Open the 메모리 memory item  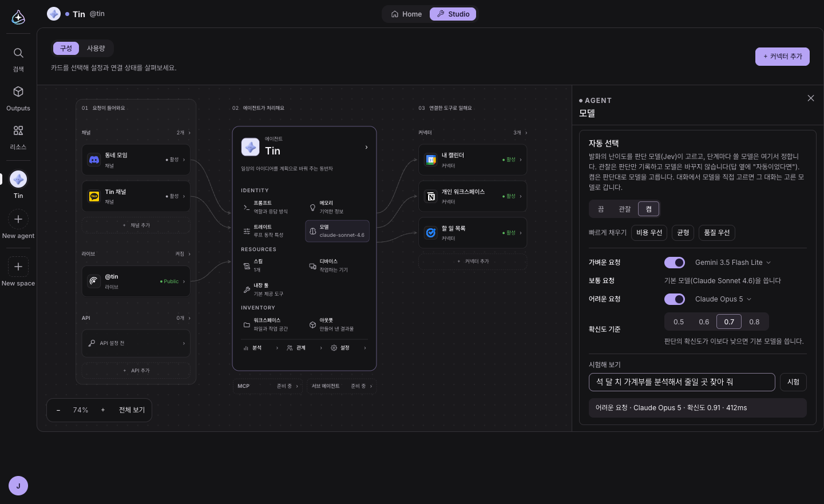click(x=338, y=207)
